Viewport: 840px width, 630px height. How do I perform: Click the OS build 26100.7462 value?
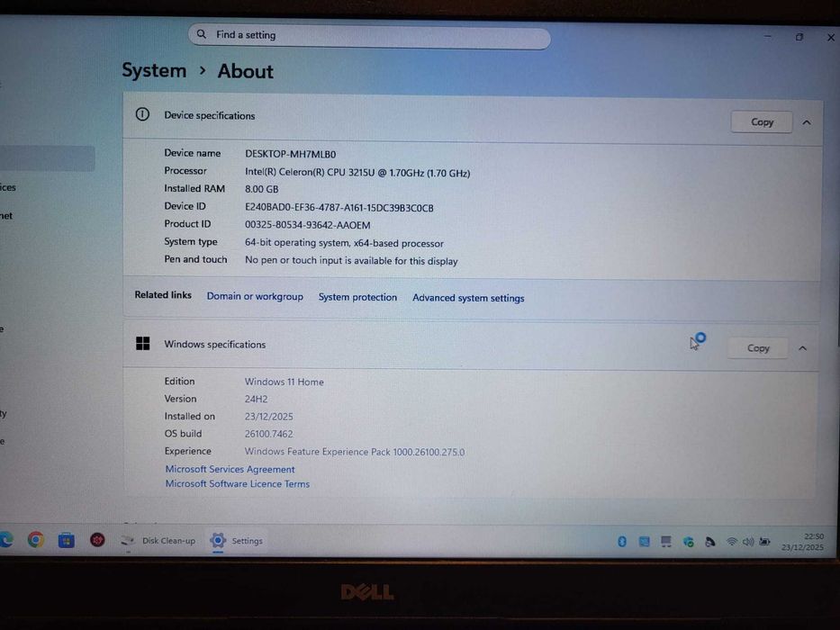point(269,434)
